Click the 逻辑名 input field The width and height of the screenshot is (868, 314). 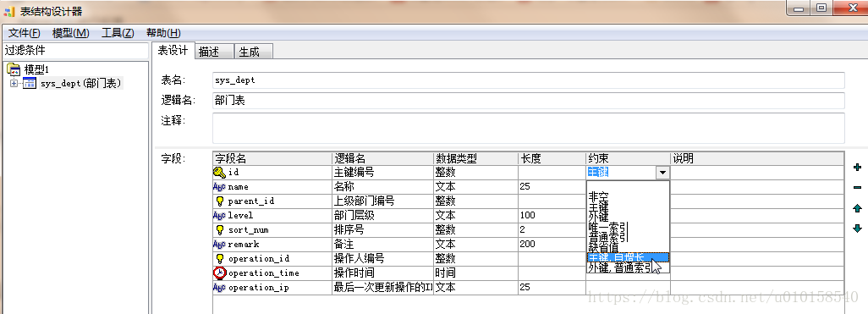pos(529,100)
